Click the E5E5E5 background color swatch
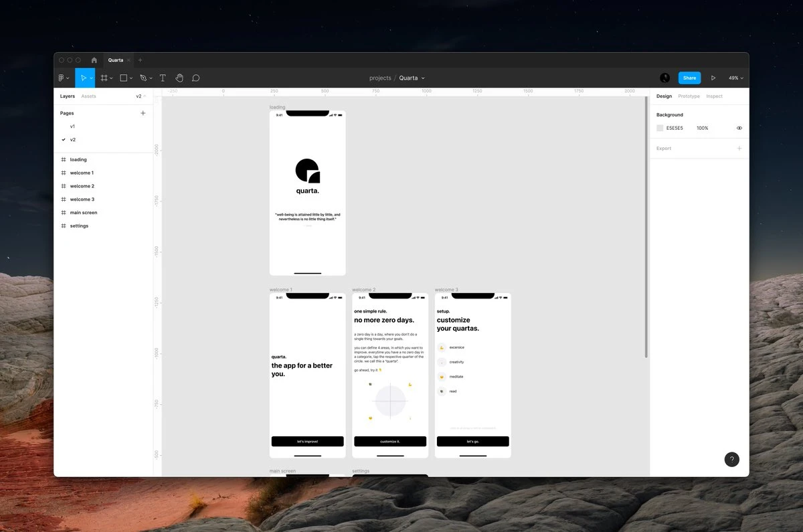Viewport: 803px width, 532px height. (660, 128)
